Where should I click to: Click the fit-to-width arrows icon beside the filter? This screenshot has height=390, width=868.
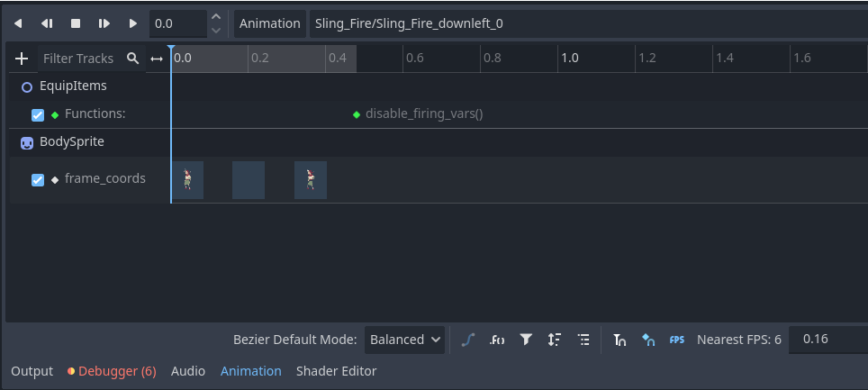(x=157, y=59)
